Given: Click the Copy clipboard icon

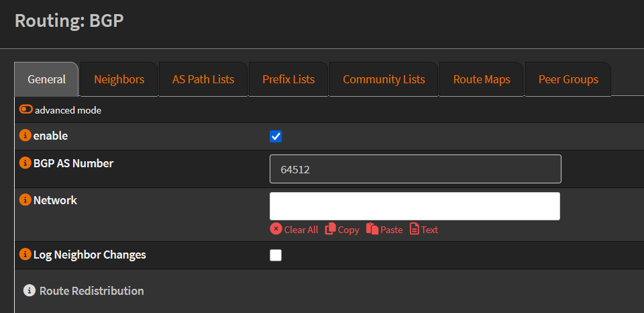Looking at the screenshot, I should (330, 229).
